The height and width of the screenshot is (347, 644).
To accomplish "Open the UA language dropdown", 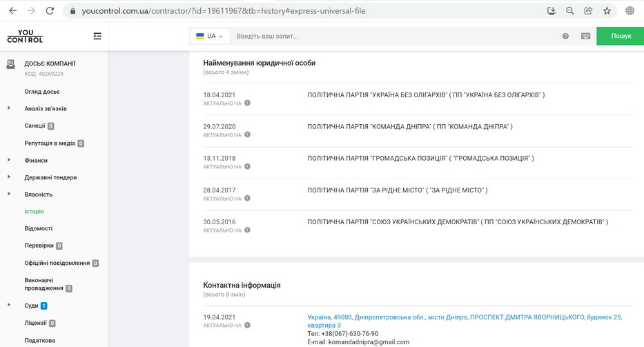I will click(x=209, y=36).
